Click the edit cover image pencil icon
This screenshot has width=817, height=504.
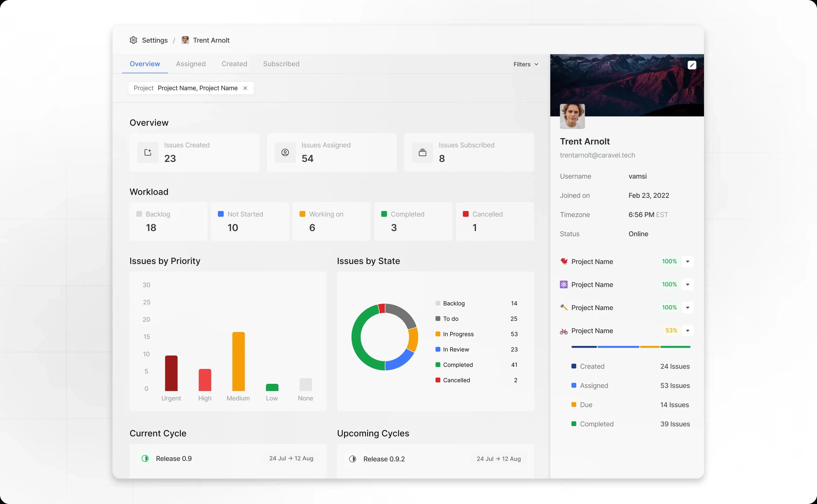(x=692, y=65)
